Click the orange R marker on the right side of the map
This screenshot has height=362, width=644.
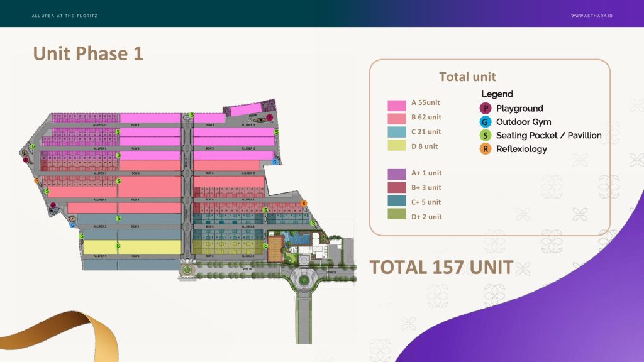(x=303, y=202)
